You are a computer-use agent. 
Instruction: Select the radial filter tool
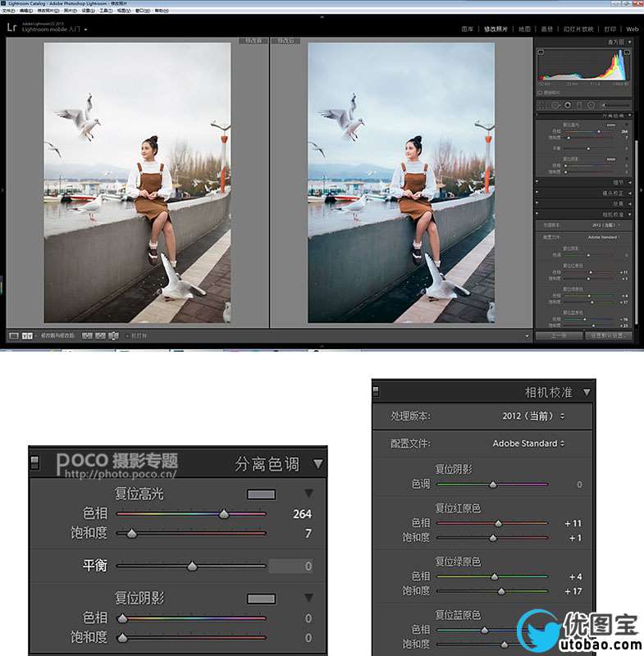591,105
